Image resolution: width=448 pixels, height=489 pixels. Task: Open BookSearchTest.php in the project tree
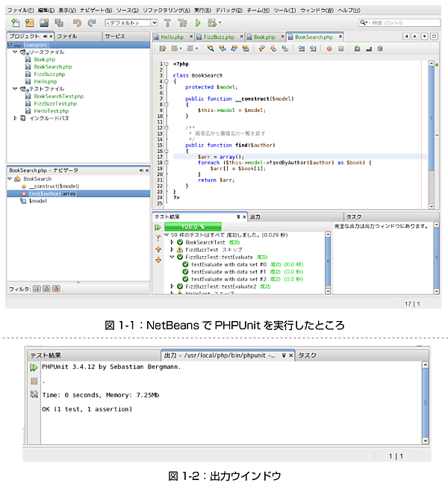pyautogui.click(x=58, y=96)
